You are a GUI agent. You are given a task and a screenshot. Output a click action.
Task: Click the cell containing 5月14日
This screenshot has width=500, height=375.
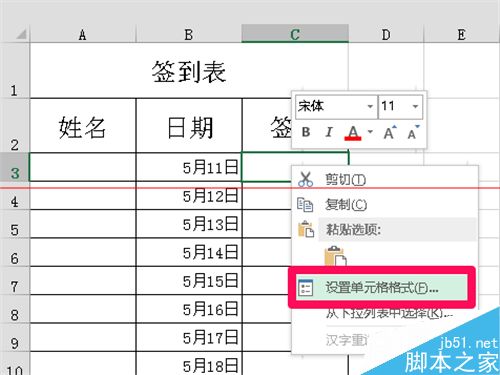click(x=189, y=252)
